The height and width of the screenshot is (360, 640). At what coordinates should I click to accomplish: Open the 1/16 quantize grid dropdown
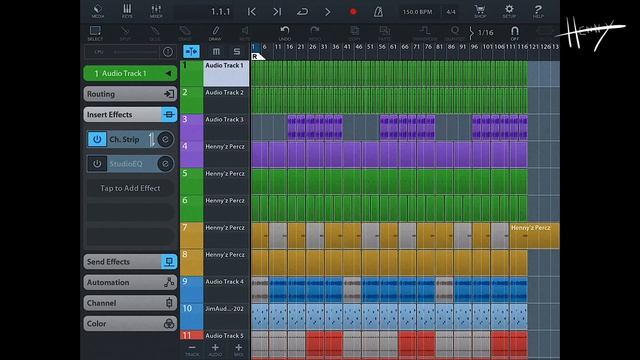tap(482, 33)
